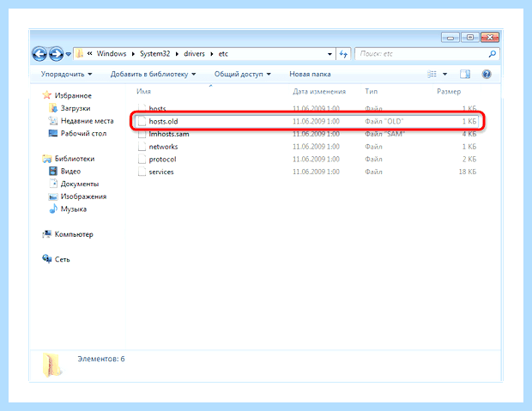
Task: Open Help with the question mark icon
Action: click(487, 74)
